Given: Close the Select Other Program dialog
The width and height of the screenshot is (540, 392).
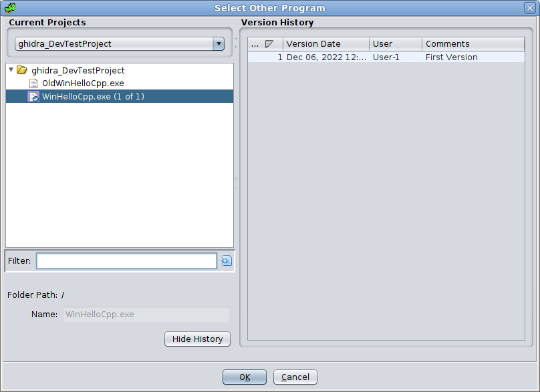Looking at the screenshot, I should (x=529, y=8).
